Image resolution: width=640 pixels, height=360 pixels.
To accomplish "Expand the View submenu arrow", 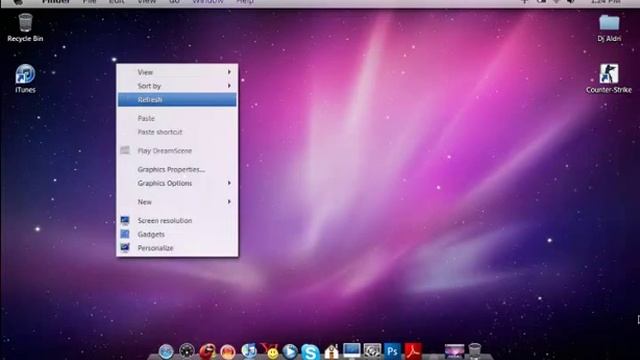I will (x=229, y=72).
